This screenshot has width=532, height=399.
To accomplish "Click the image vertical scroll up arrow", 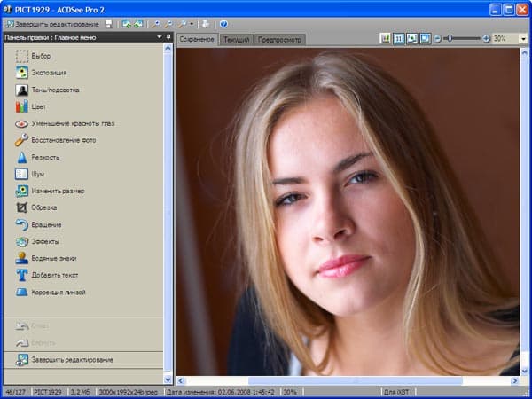I will [524, 52].
